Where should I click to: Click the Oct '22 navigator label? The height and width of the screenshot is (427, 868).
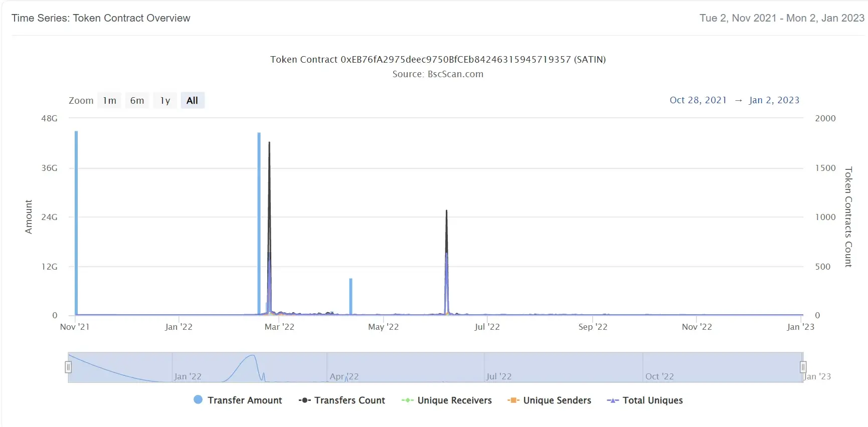(x=659, y=376)
